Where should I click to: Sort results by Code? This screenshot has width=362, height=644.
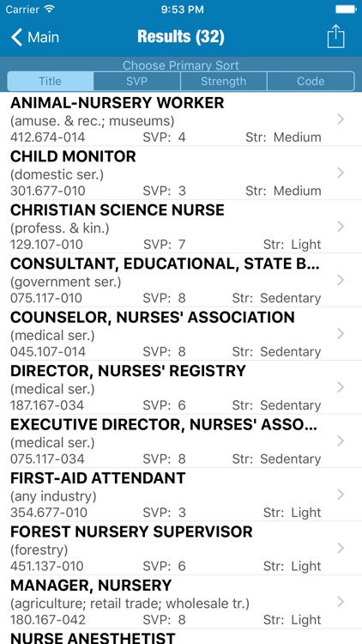pyautogui.click(x=311, y=82)
